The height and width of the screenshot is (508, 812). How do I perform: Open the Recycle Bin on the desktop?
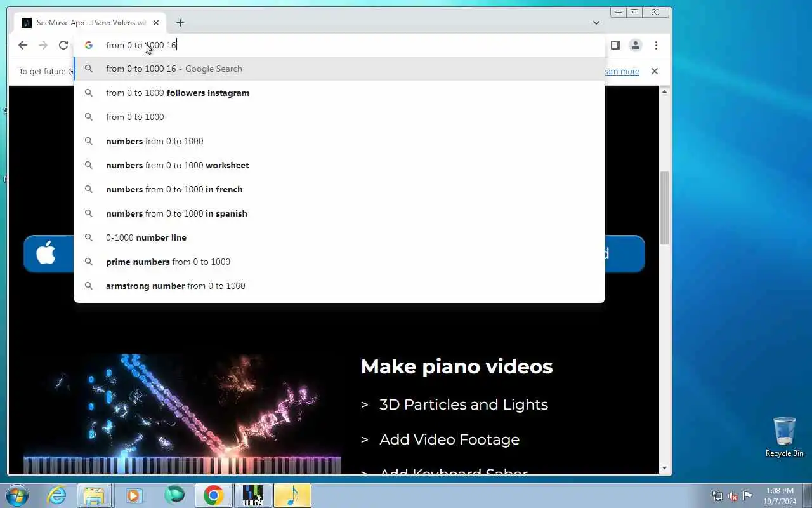[785, 437]
